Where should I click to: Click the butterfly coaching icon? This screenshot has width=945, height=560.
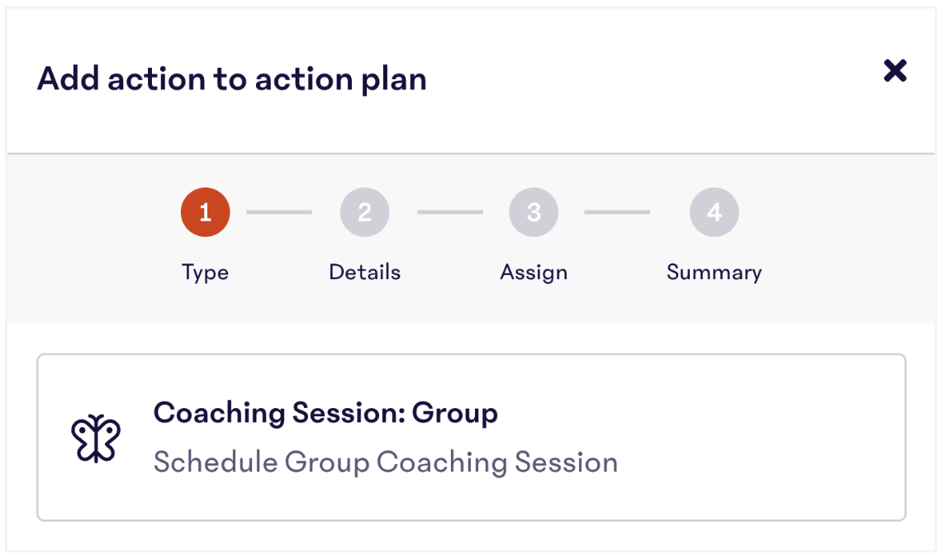click(96, 439)
